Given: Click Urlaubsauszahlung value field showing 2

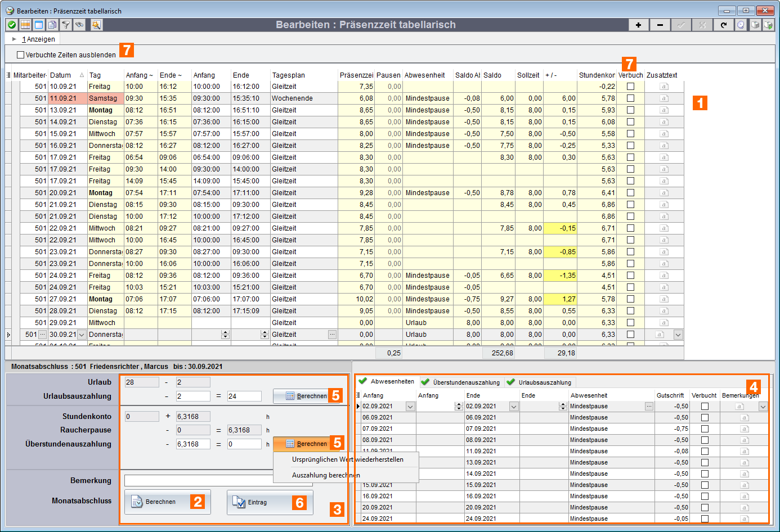Looking at the screenshot, I should click(x=193, y=396).
